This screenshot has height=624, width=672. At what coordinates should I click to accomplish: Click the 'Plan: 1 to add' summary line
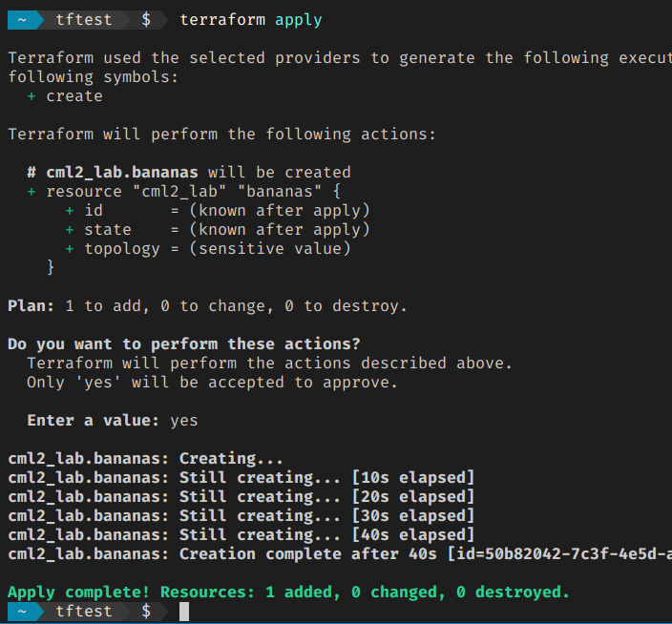(207, 306)
